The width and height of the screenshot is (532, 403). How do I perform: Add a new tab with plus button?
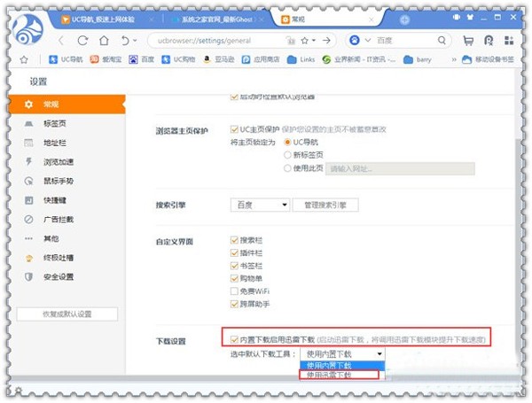point(404,20)
